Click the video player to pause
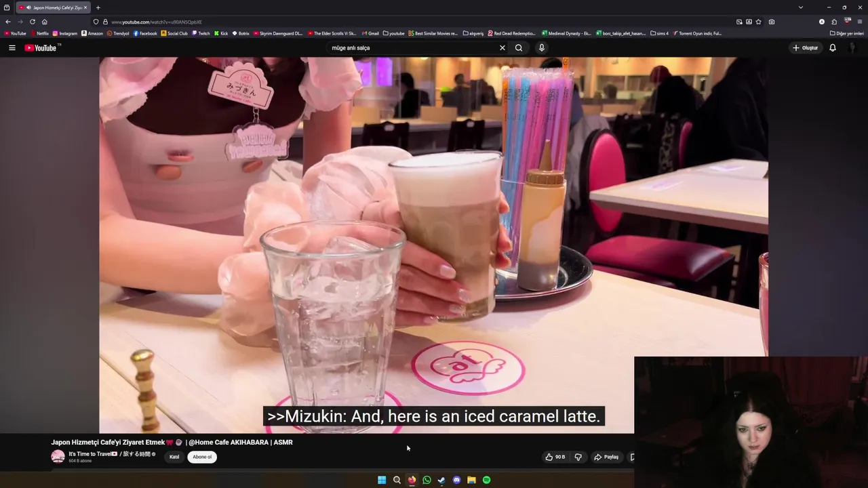 (x=434, y=244)
